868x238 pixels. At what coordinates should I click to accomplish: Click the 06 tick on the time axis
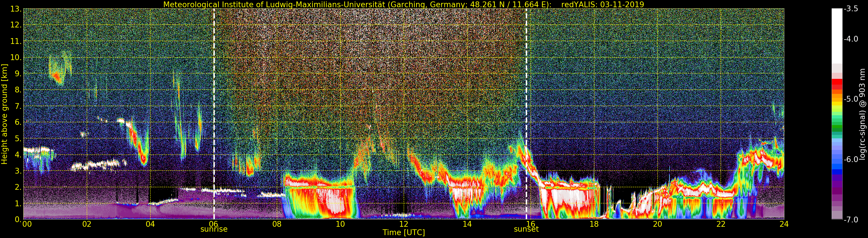click(x=214, y=224)
